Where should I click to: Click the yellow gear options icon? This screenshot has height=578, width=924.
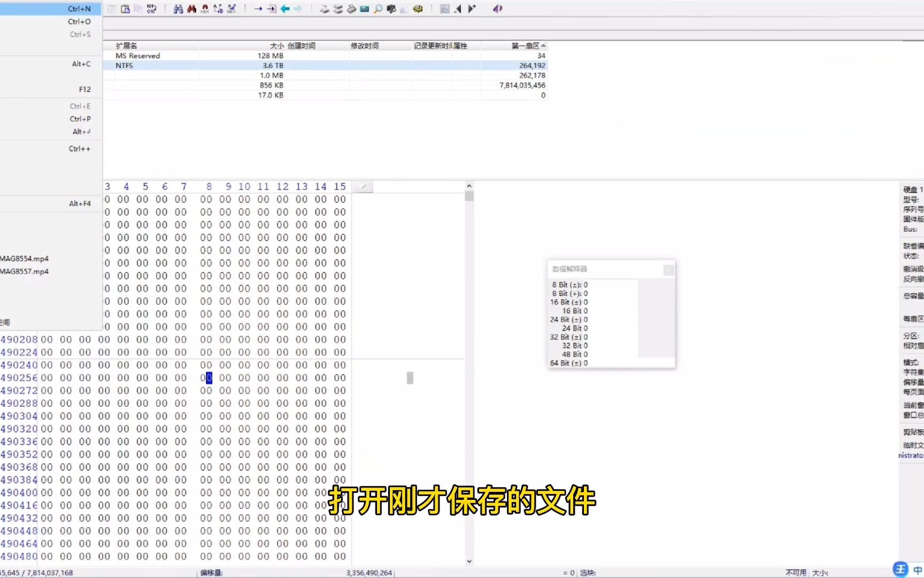coord(418,9)
